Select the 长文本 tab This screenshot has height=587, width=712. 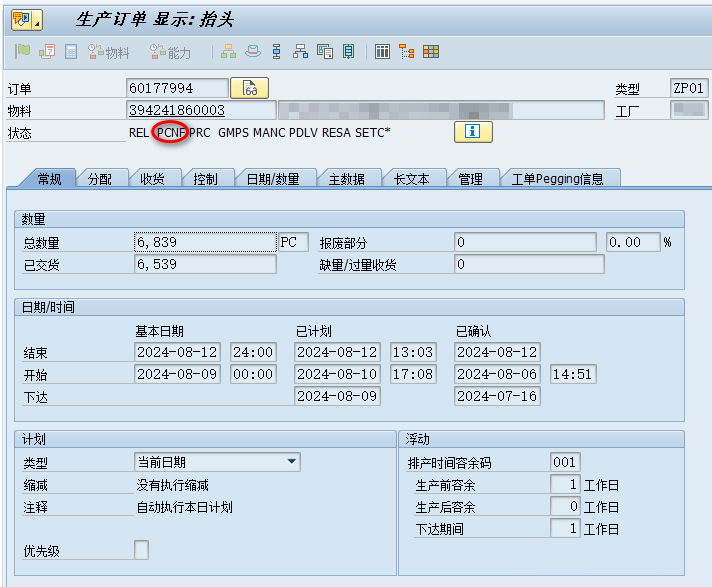tap(411, 179)
